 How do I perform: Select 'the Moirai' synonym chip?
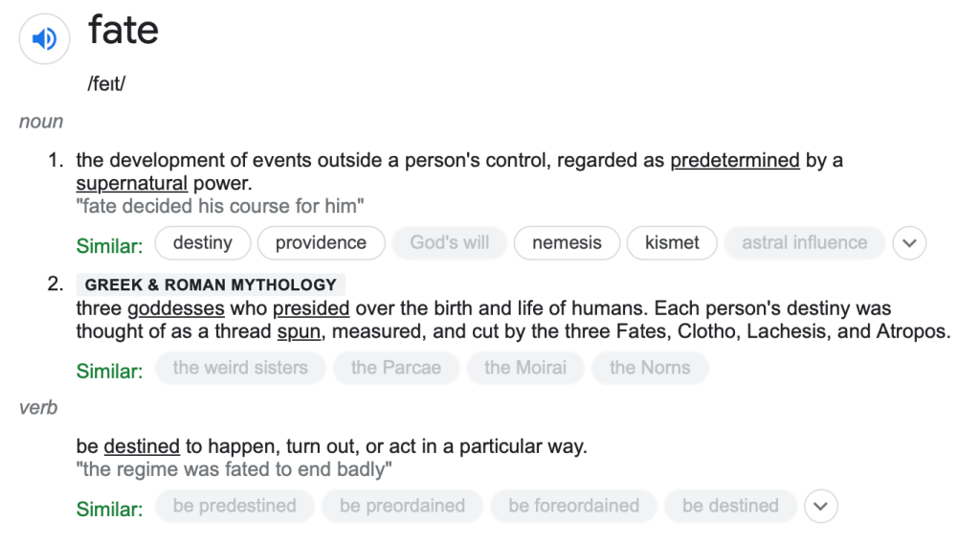pyautogui.click(x=524, y=368)
